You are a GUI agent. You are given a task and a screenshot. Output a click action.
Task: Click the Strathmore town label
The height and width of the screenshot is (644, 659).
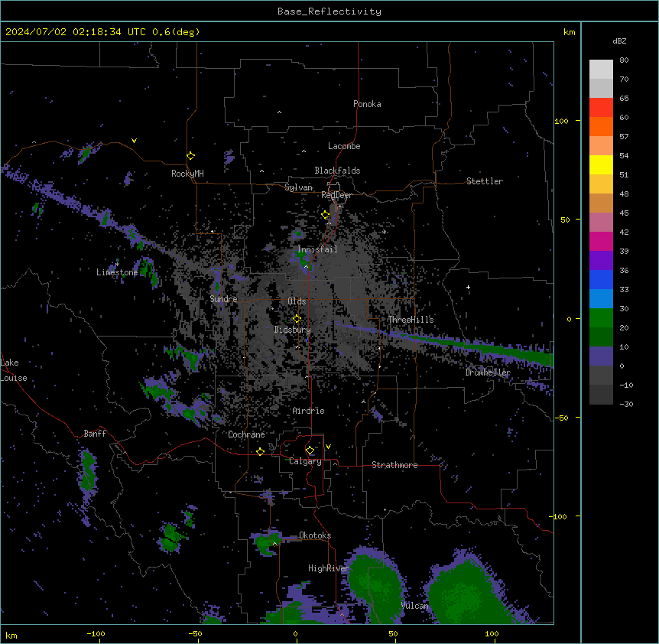click(x=394, y=465)
